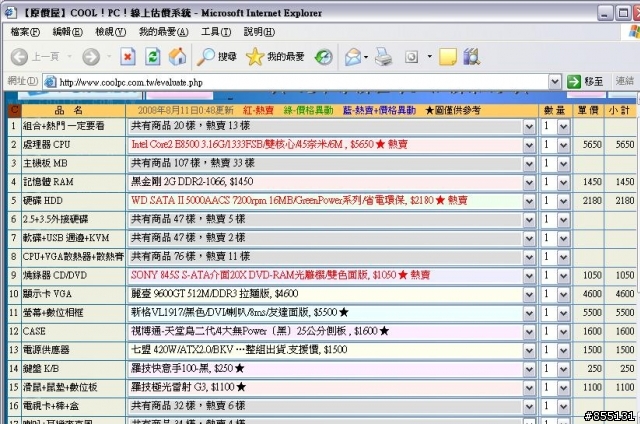Click the 單價 column header
This screenshot has height=424, width=640.
click(x=588, y=111)
